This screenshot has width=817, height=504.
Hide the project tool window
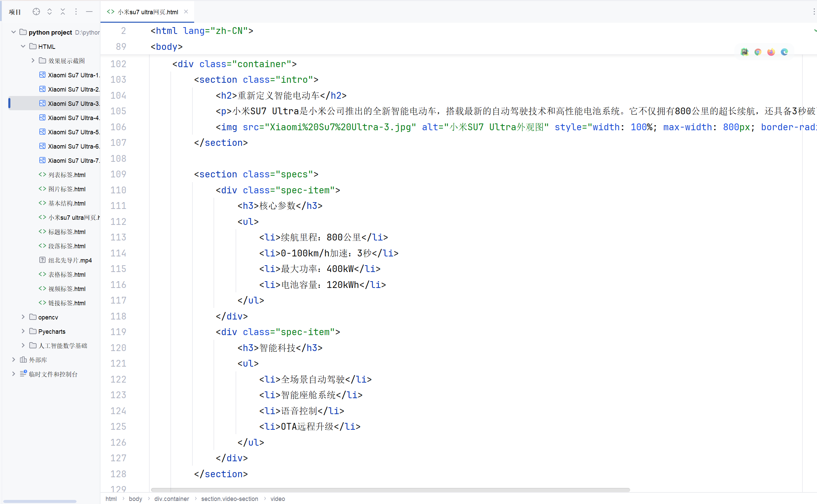pos(89,12)
